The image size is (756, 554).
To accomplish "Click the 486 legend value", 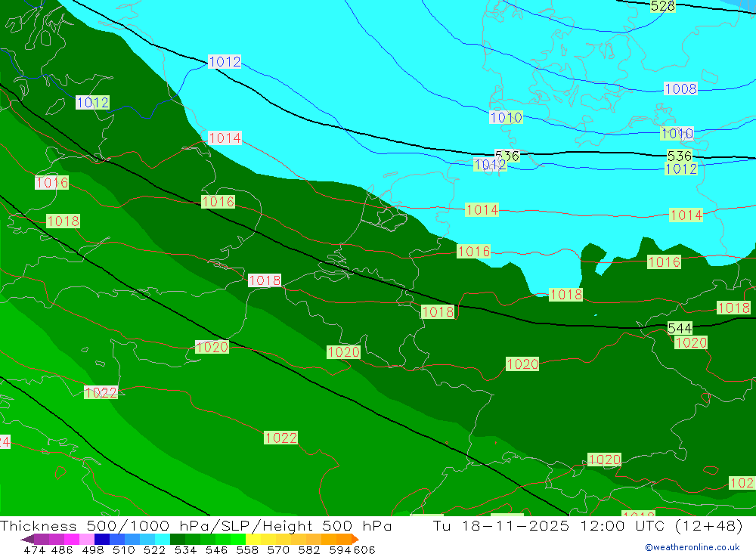I will point(62,549).
